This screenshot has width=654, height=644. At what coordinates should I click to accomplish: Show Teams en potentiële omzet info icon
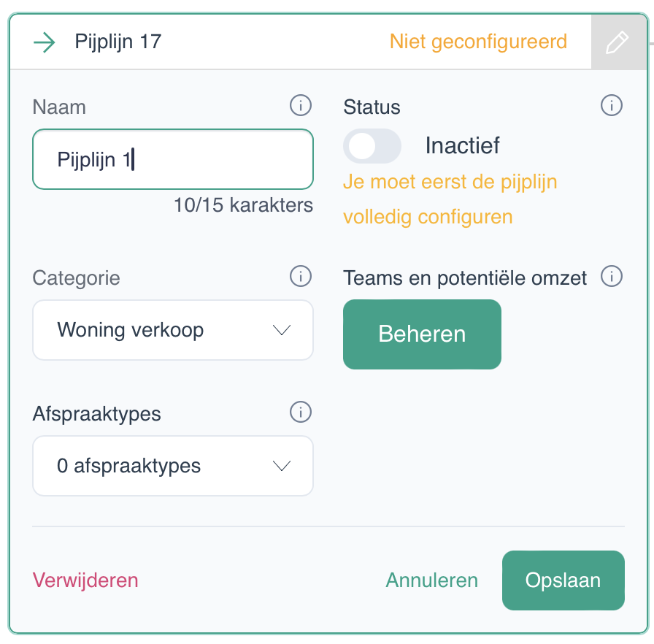click(611, 276)
